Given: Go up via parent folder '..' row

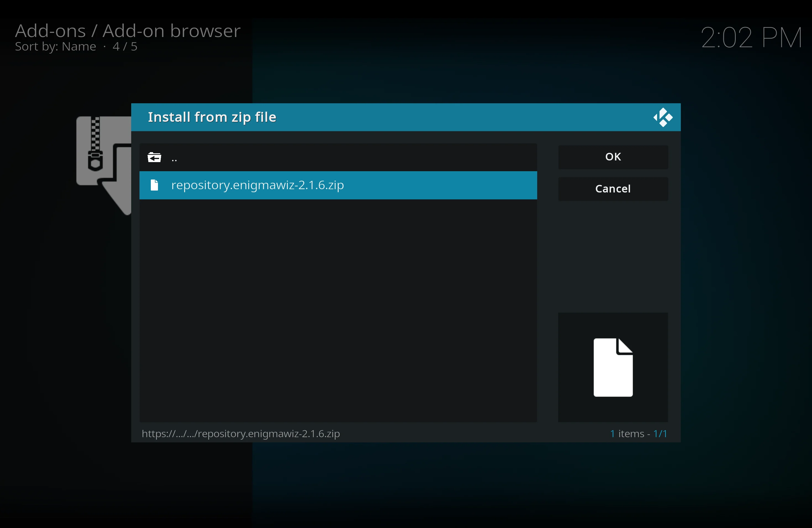Looking at the screenshot, I should (338, 157).
